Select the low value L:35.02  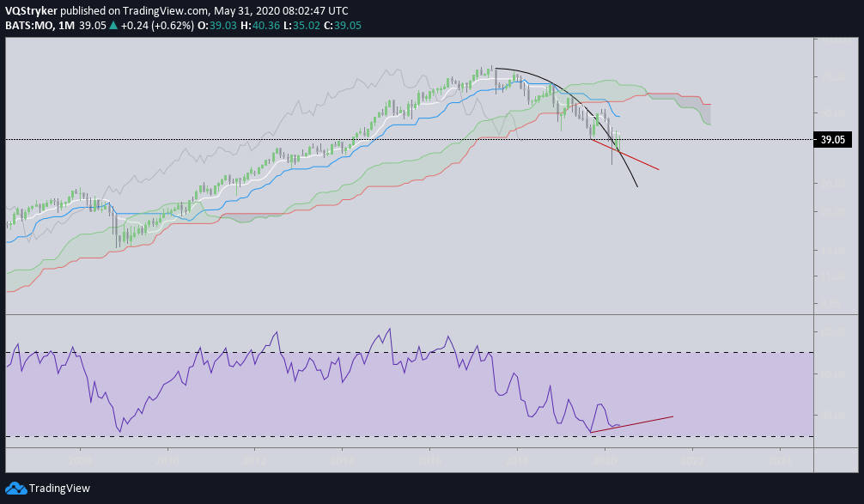coord(301,26)
